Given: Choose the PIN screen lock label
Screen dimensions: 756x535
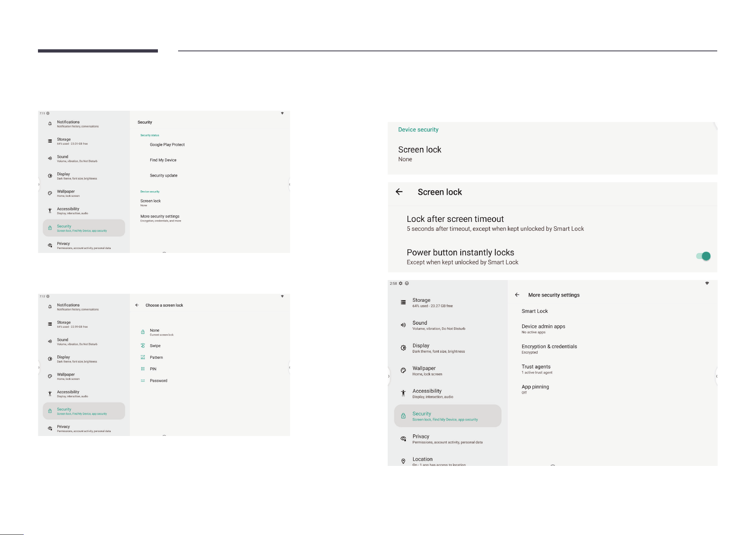Looking at the screenshot, I should tap(153, 369).
